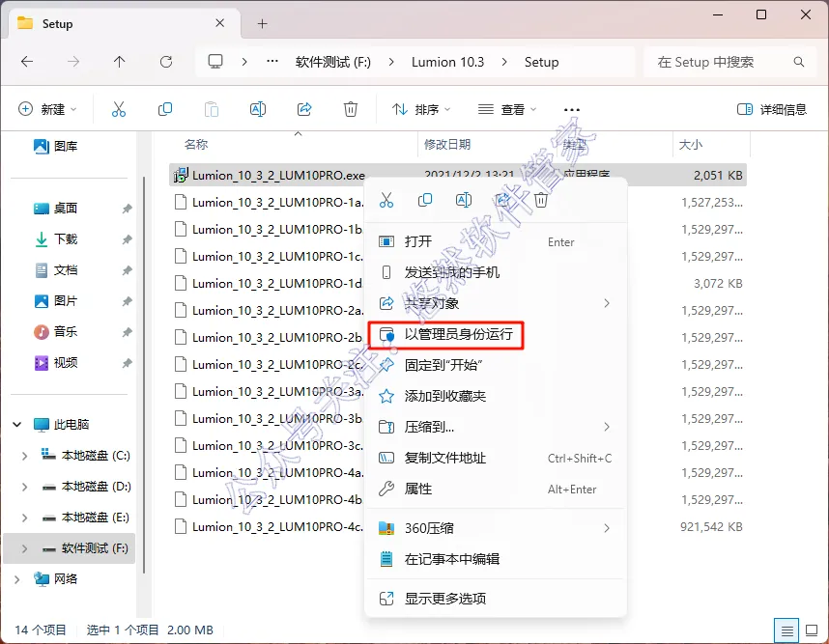Open the 新建 dropdown

(47, 109)
